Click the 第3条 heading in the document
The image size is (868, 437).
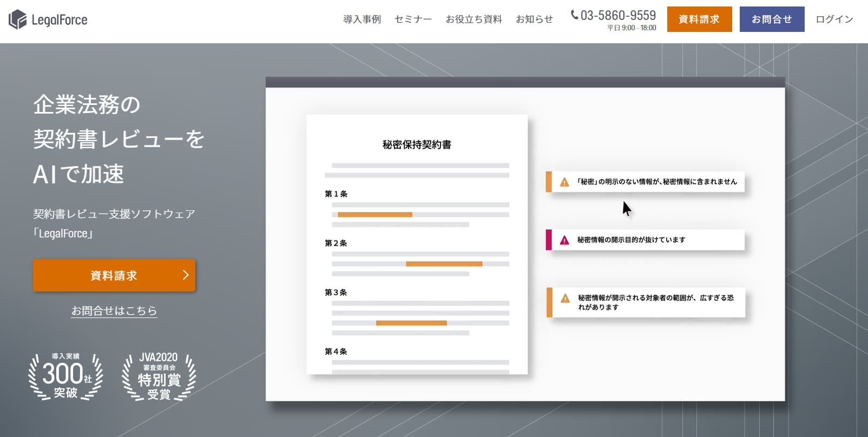[x=336, y=292]
